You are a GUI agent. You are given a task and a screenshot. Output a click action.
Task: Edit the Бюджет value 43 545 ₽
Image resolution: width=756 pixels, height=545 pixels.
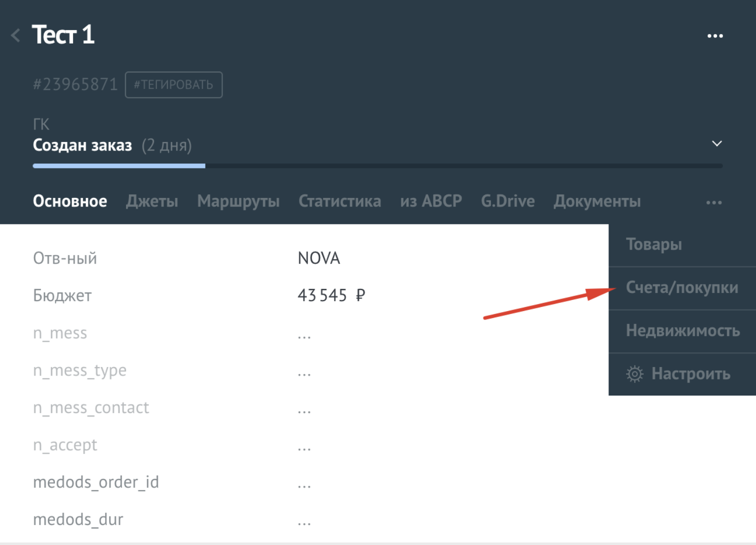(331, 295)
